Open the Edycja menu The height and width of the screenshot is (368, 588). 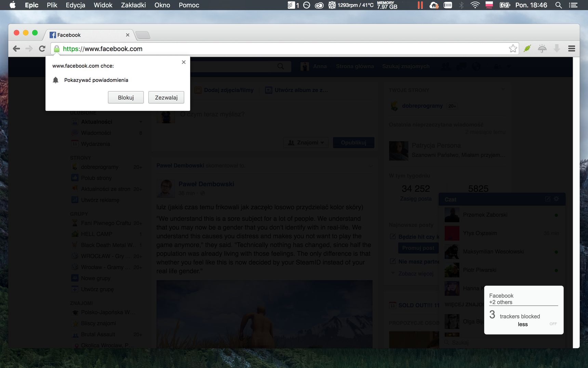tap(76, 5)
